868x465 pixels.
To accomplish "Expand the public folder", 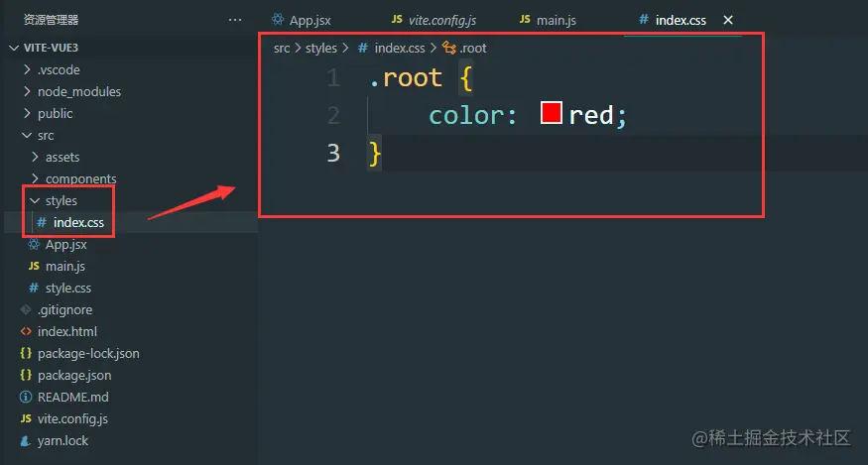I will (x=27, y=113).
